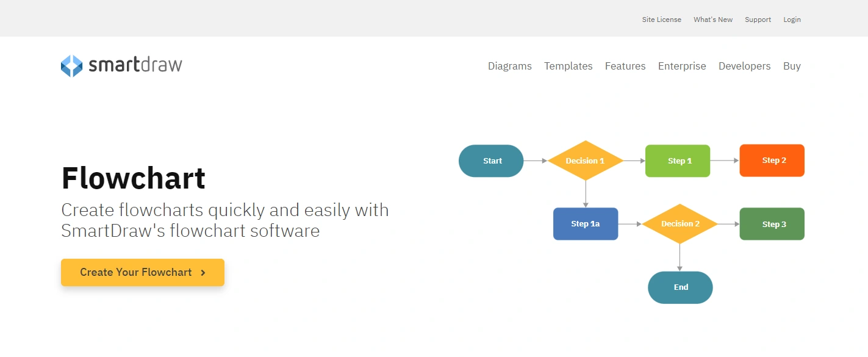Screen dimensions: 868x357
Task: Select the green Step 1 box
Action: (x=678, y=161)
